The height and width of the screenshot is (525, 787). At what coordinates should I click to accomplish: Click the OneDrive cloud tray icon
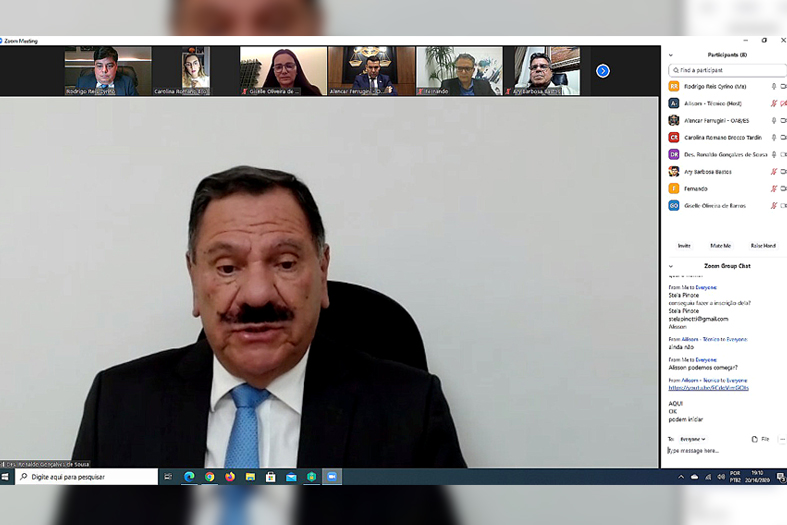click(695, 477)
